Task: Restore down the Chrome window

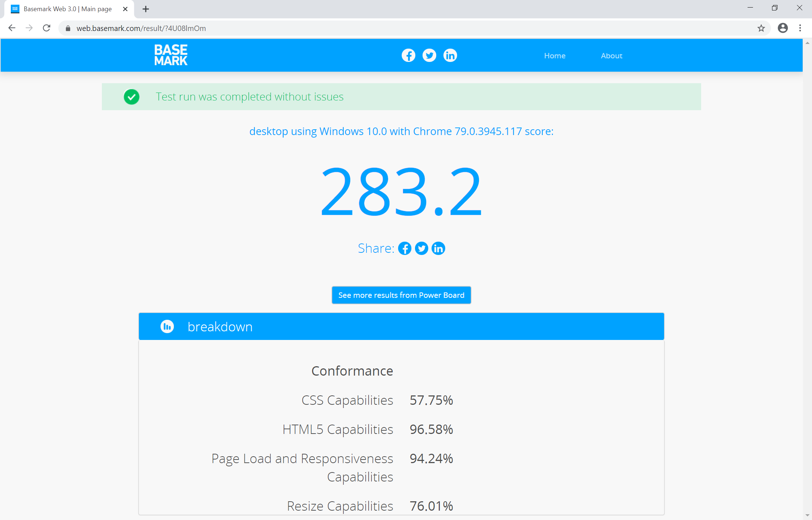Action: 775,8
